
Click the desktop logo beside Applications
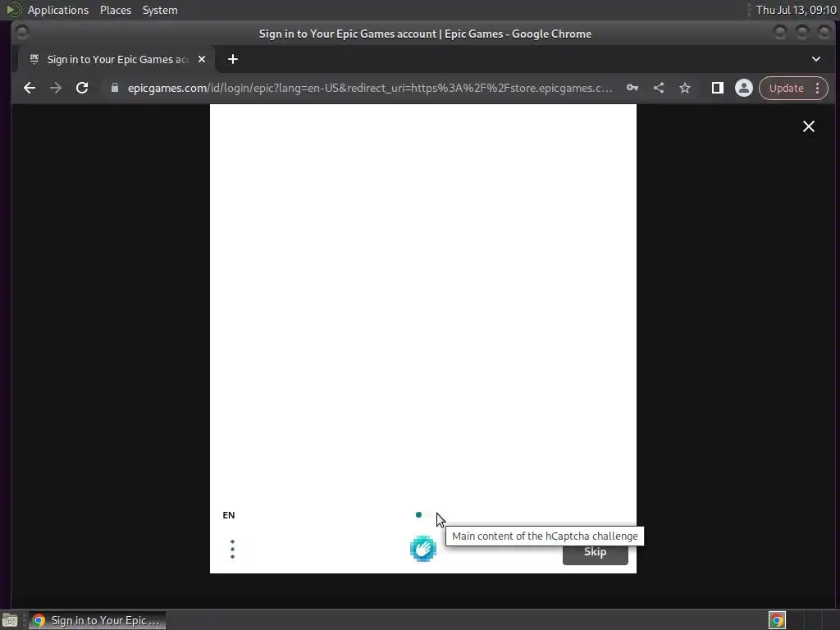pos(14,10)
